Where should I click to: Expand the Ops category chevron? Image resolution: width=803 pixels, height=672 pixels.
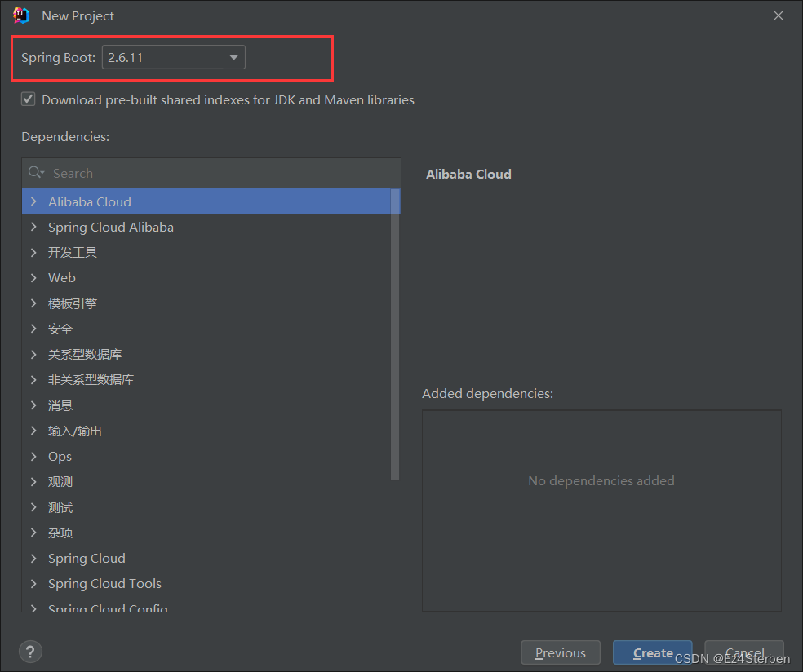[x=33, y=456]
